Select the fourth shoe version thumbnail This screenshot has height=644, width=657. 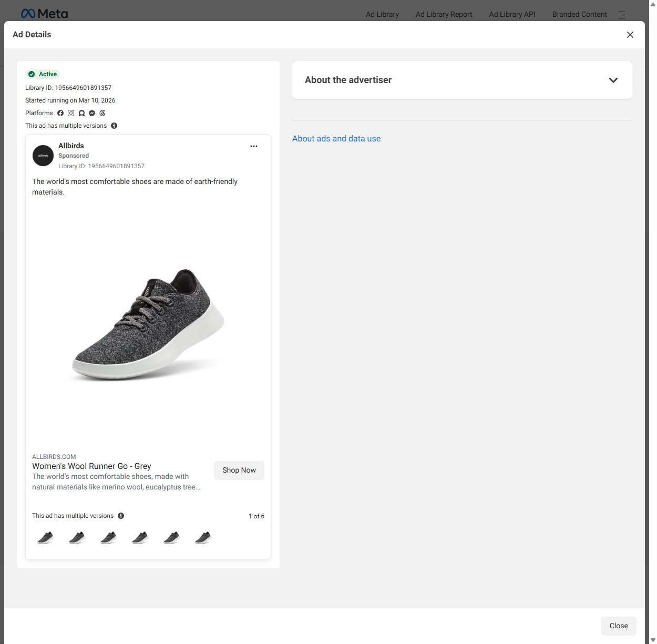click(140, 537)
